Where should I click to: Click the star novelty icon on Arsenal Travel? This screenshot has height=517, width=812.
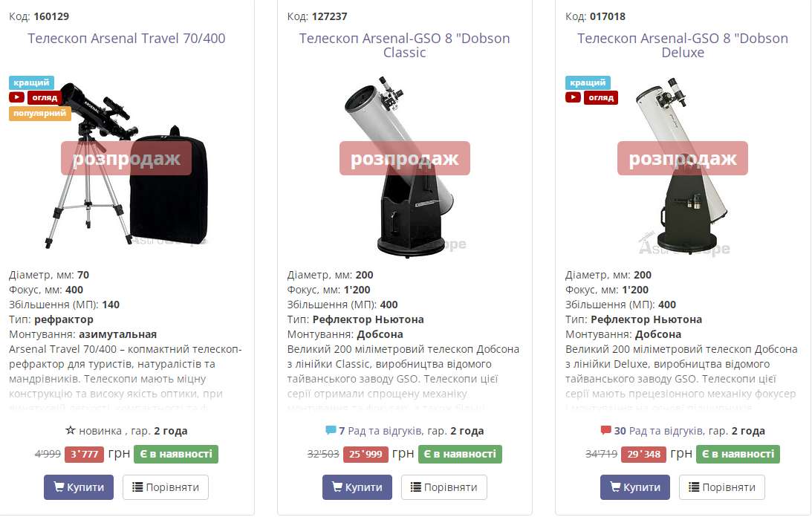tap(71, 431)
